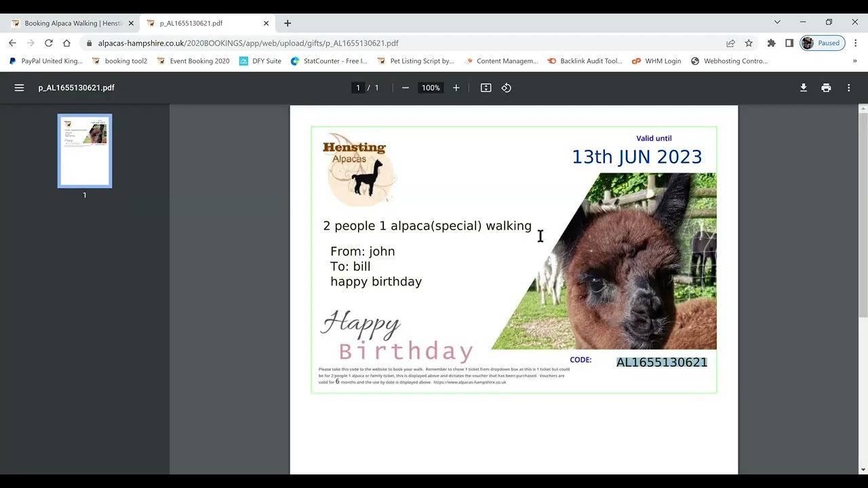The image size is (868, 488).
Task: Click the Paused profile button
Action: 822,43
